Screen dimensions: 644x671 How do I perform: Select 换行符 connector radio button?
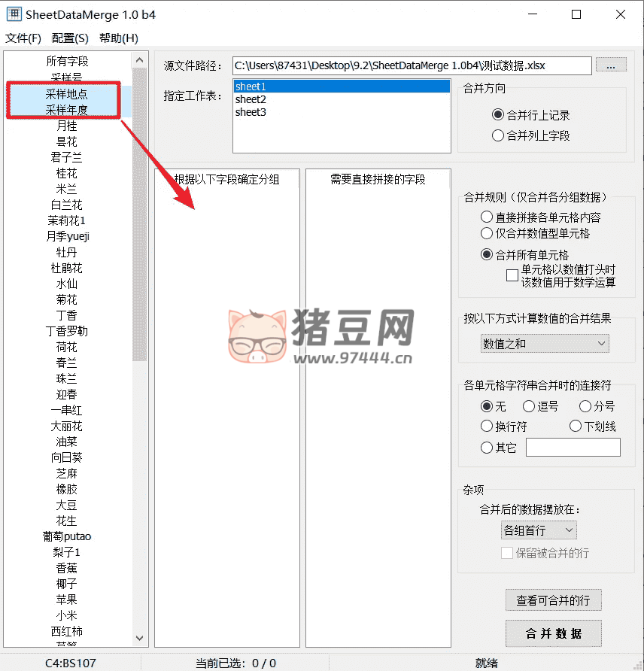486,426
